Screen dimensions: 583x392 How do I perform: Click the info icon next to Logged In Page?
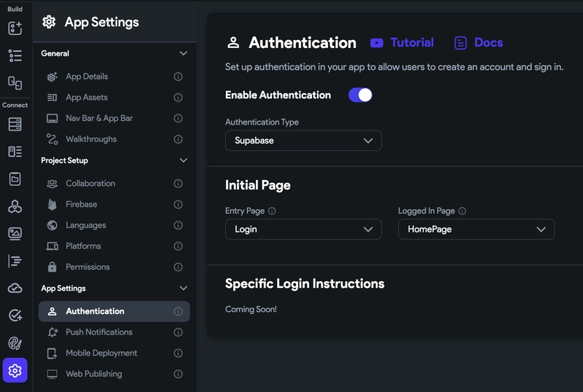462,211
